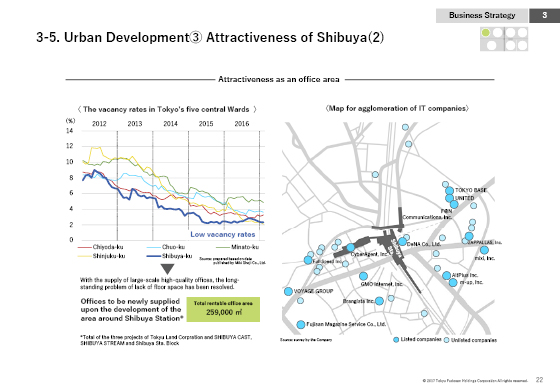Click the 'PKN Communications, Inc.' map label

(427, 214)
